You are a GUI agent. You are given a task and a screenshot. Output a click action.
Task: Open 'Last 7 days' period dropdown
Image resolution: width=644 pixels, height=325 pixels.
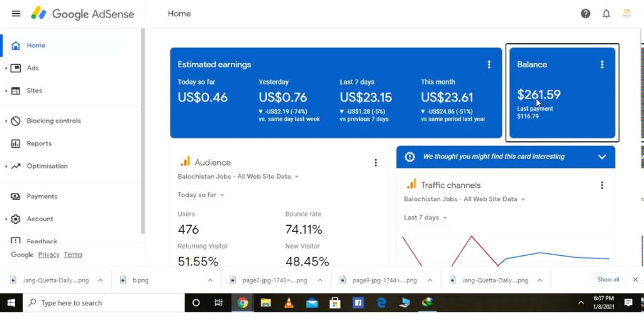pyautogui.click(x=426, y=218)
